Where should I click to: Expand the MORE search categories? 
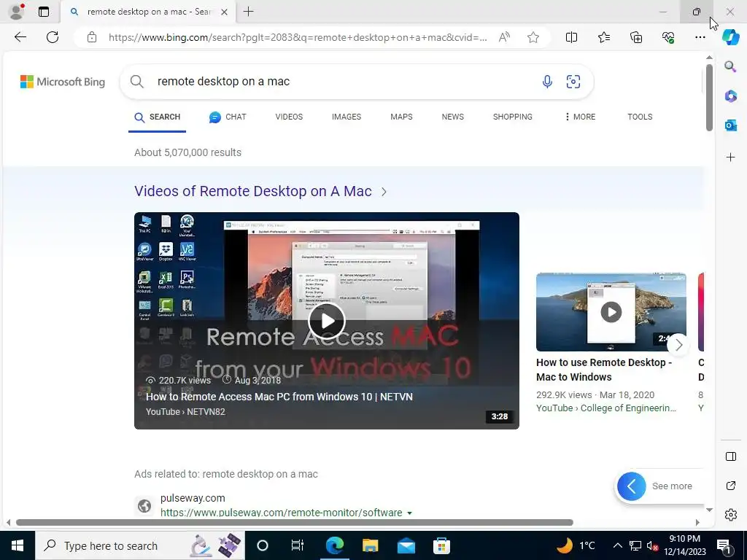click(580, 117)
